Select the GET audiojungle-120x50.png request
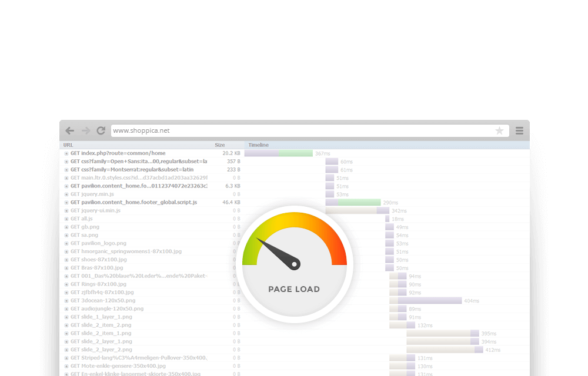This screenshot has height=376, width=588. 106,308
